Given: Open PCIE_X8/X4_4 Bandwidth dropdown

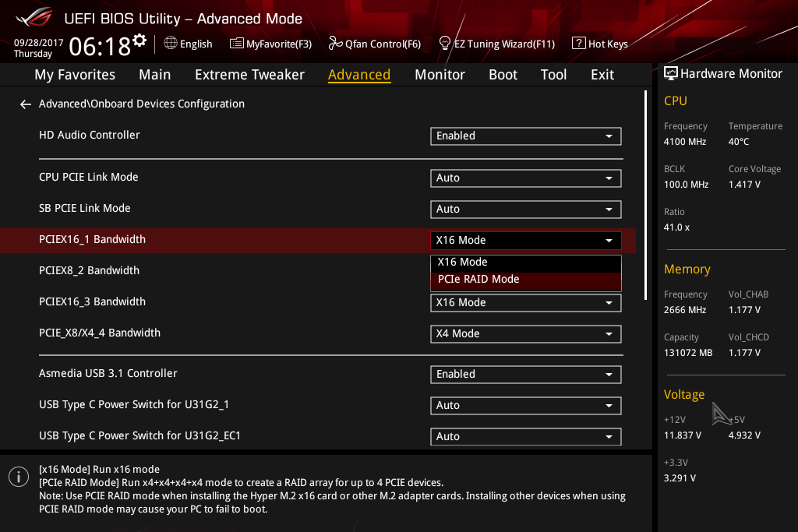Looking at the screenshot, I should pyautogui.click(x=526, y=333).
